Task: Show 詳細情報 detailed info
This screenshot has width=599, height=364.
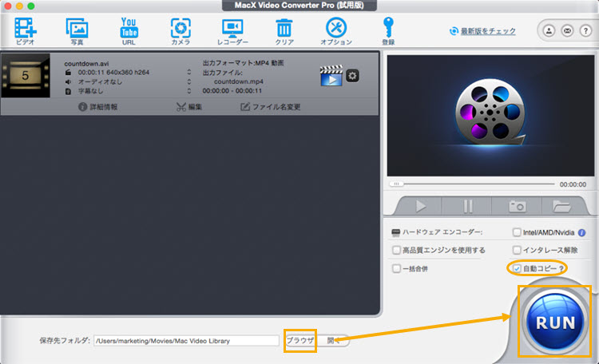Action: click(97, 107)
